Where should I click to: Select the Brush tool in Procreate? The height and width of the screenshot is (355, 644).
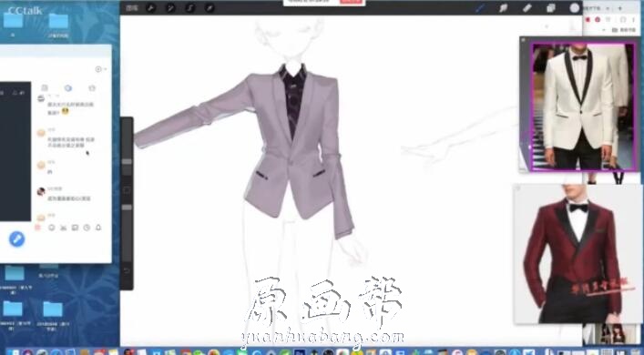click(x=480, y=8)
